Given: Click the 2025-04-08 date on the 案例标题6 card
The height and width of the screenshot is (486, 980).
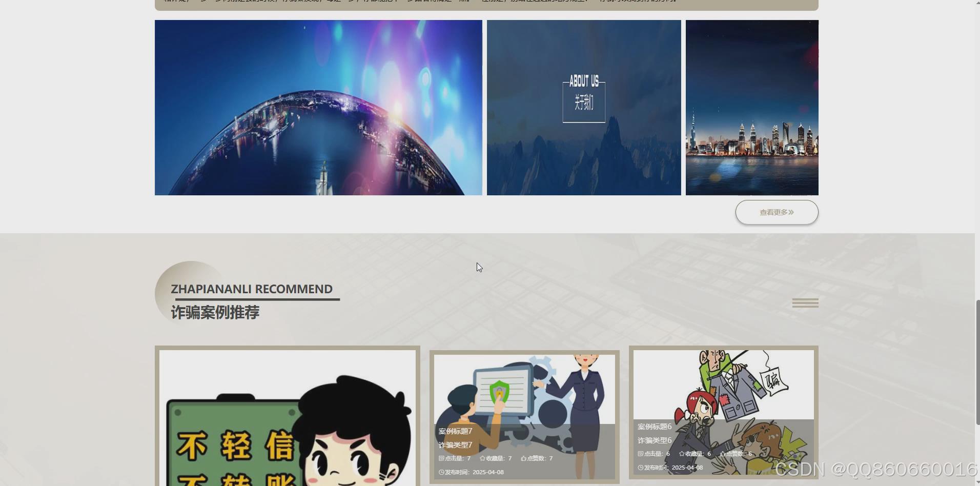Looking at the screenshot, I should click(x=687, y=468).
